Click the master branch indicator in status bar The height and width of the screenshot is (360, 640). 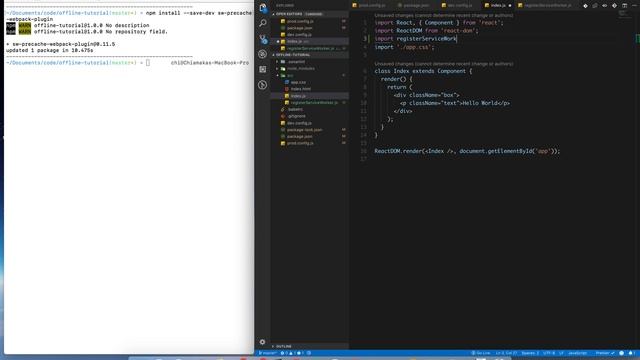pos(268,353)
